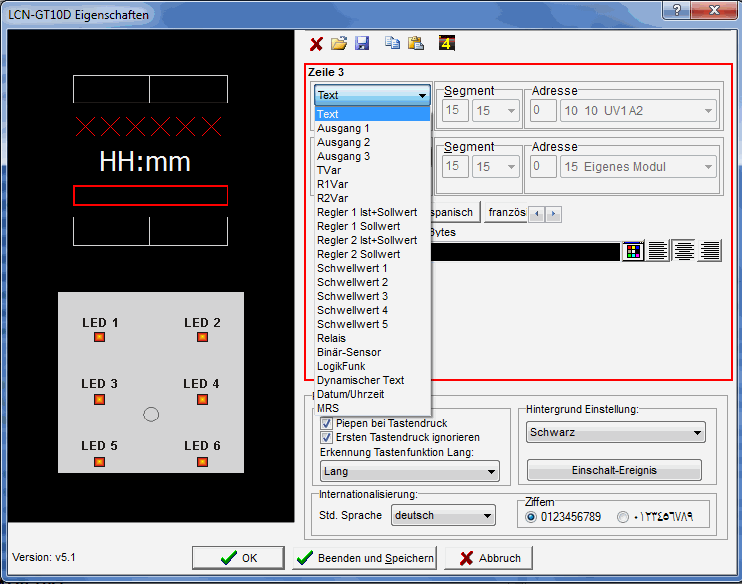Viewport: 742px width, 584px height.
Task: Click the yellow number 4 icon
Action: click(447, 43)
